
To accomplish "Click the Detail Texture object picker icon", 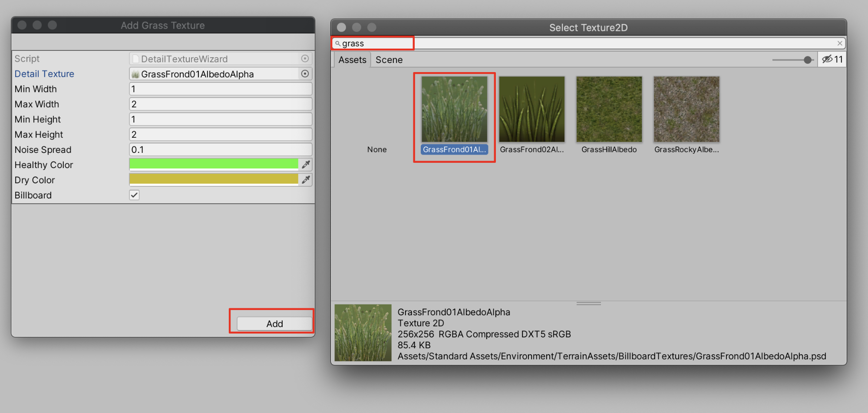I will tap(305, 74).
